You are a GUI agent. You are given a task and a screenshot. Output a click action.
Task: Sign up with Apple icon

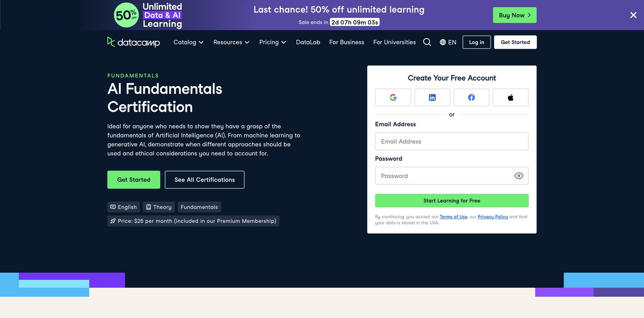(511, 98)
